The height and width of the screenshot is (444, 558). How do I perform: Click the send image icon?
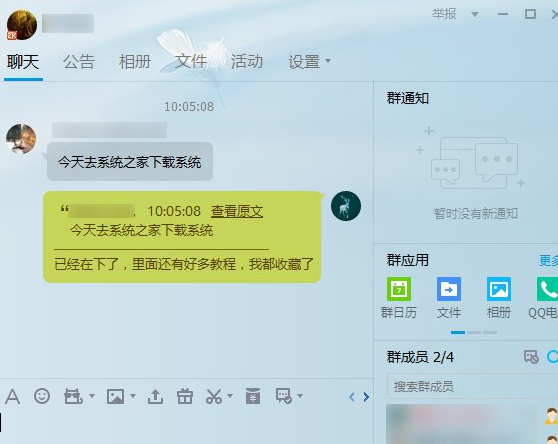(116, 396)
